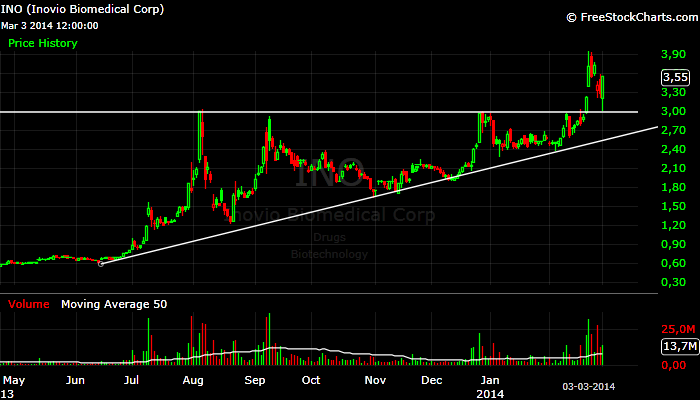This screenshot has width=700, height=400.
Task: Click the Volume indicator label
Action: (29, 304)
